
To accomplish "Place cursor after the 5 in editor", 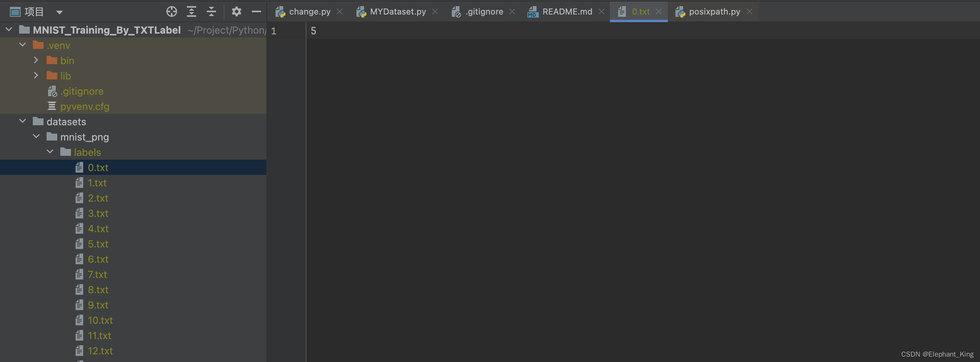I will (x=317, y=31).
